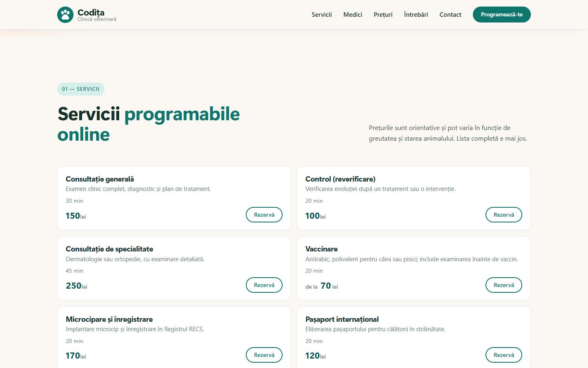The height and width of the screenshot is (368, 588).
Task: Open the Servicii navigation link
Action: coord(322,15)
